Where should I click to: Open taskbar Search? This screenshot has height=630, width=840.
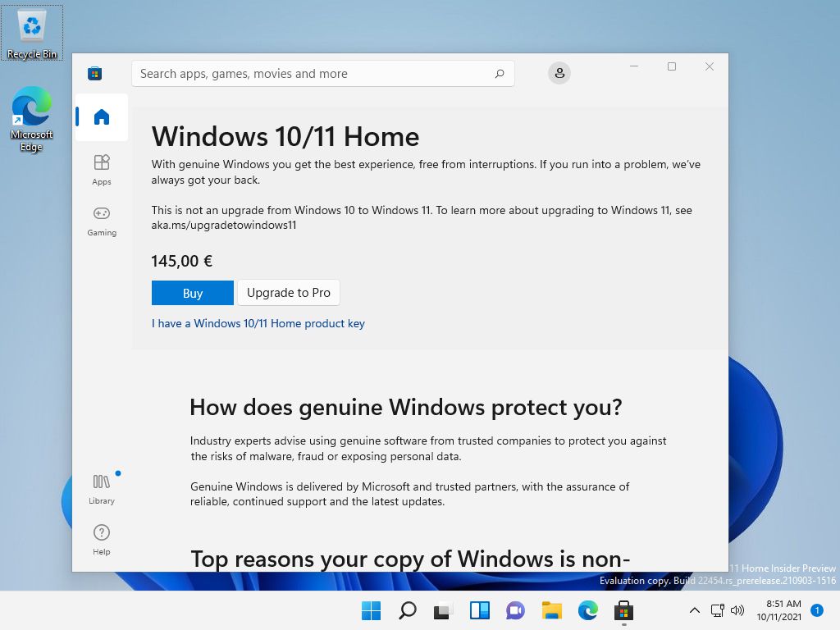[x=407, y=610]
